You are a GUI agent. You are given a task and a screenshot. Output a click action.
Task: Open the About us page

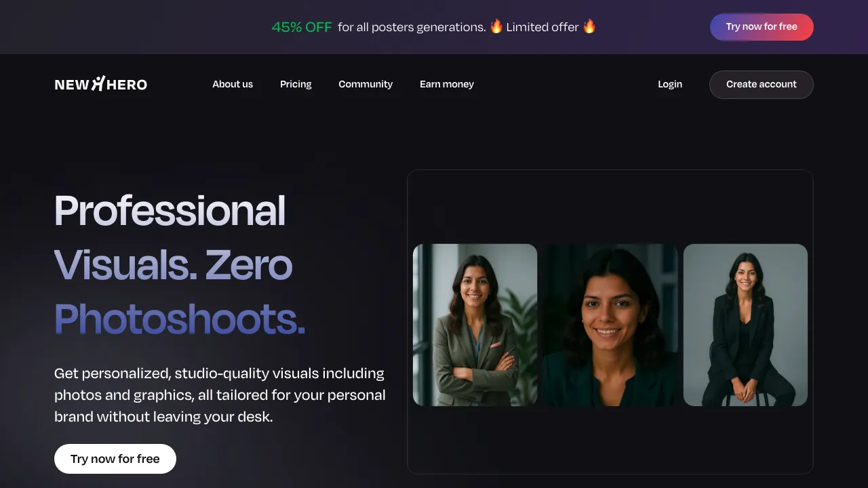(x=232, y=84)
